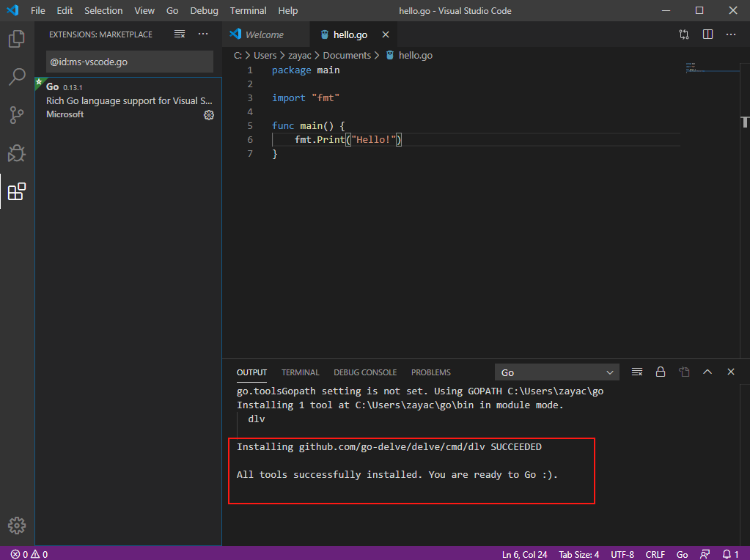
Task: Open the Explorer view in activity bar
Action: tap(17, 39)
